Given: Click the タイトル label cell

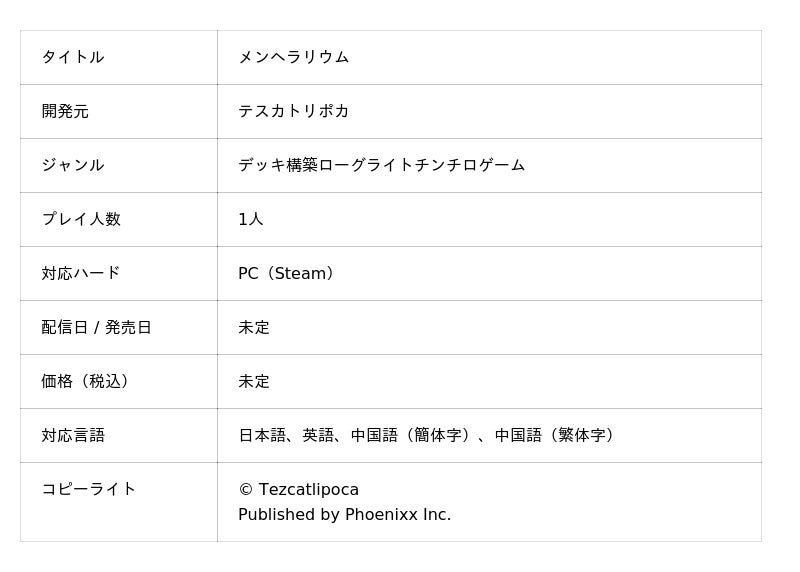Looking at the screenshot, I should coord(73,57).
